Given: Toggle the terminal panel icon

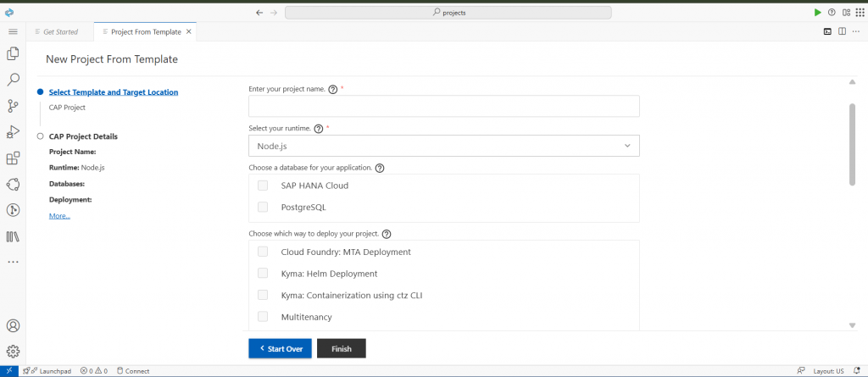Looking at the screenshot, I should coord(827,31).
